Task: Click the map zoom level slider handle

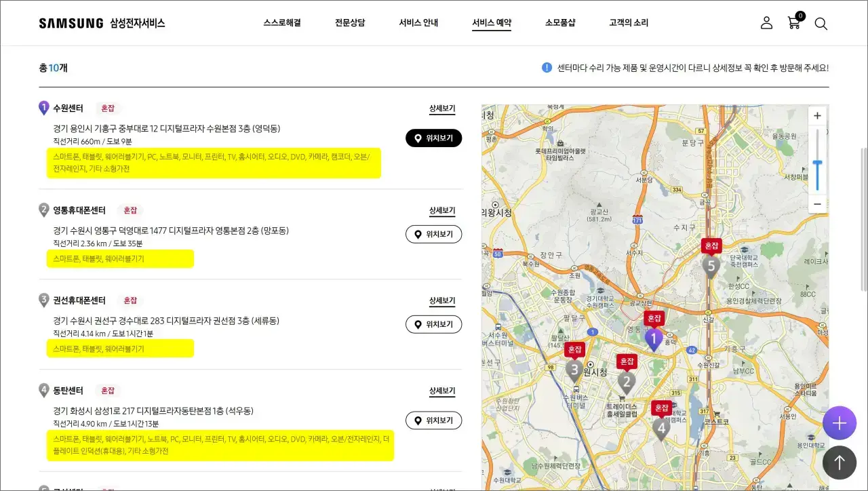Action: click(x=817, y=163)
